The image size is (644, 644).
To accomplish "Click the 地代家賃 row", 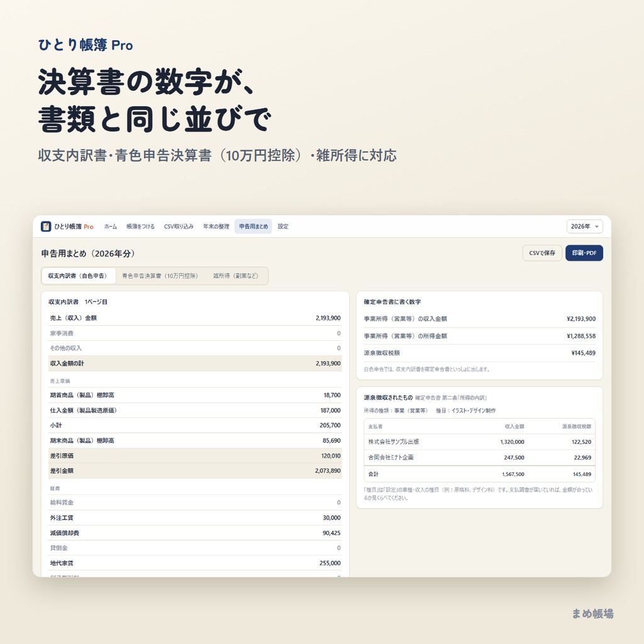I will (195, 563).
